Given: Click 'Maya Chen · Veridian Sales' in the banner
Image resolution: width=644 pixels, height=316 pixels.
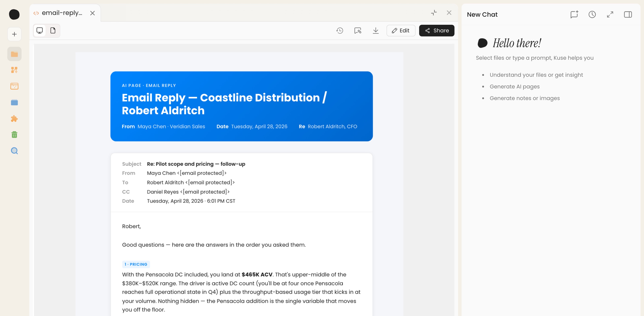Looking at the screenshot, I should coord(171,126).
